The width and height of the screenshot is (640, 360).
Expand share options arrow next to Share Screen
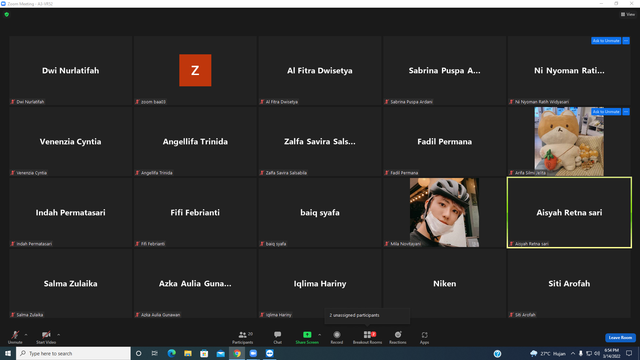tap(320, 335)
